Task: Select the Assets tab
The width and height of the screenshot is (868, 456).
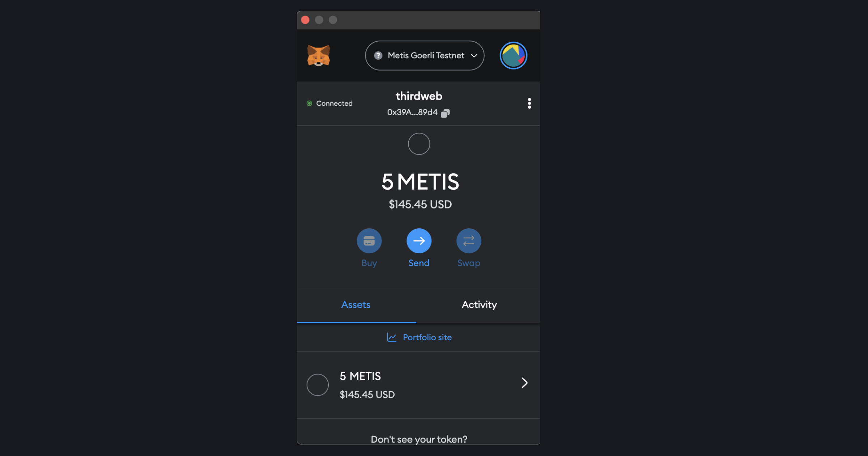Action: point(356,304)
